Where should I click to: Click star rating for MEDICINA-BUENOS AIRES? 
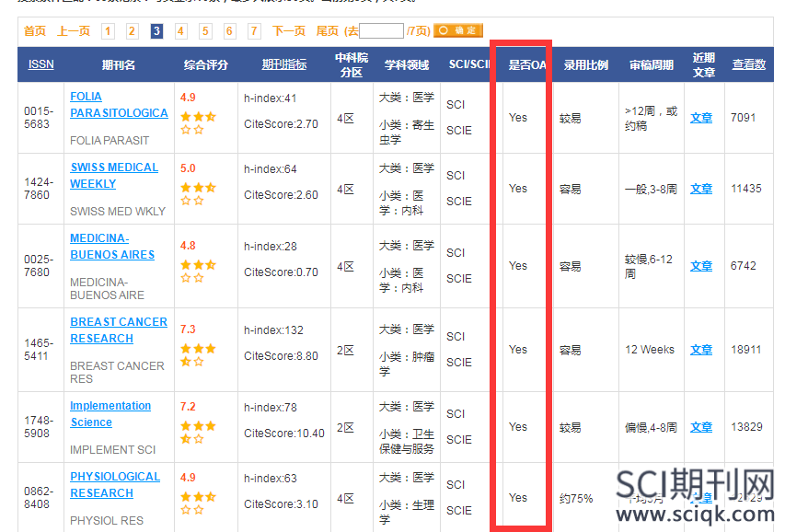(x=198, y=272)
